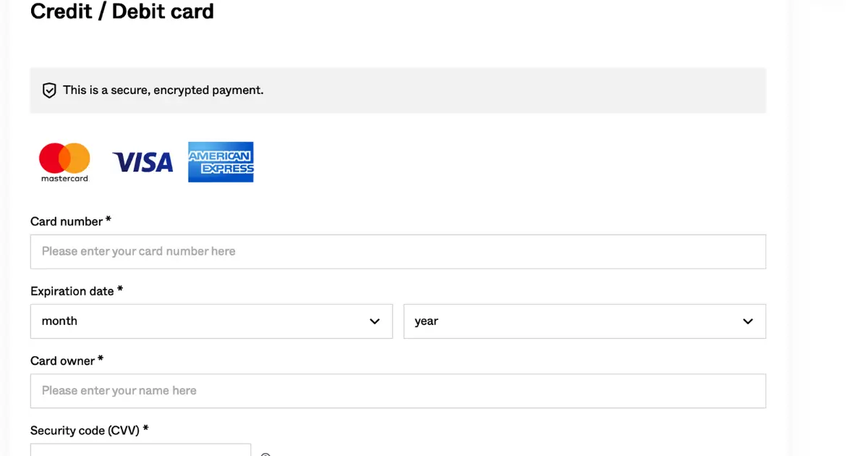The width and height of the screenshot is (868, 456).
Task: Click the Mastercard logo
Action: pyautogui.click(x=64, y=162)
